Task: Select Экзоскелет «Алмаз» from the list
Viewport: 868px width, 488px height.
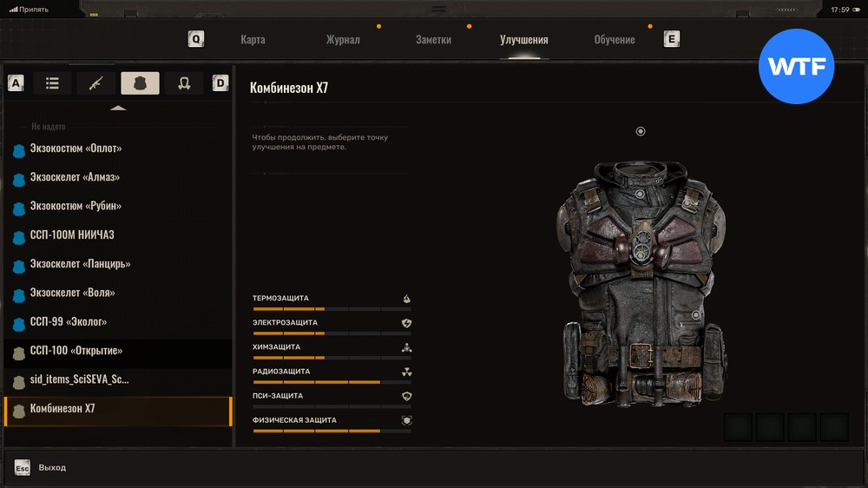Action: pyautogui.click(x=75, y=177)
